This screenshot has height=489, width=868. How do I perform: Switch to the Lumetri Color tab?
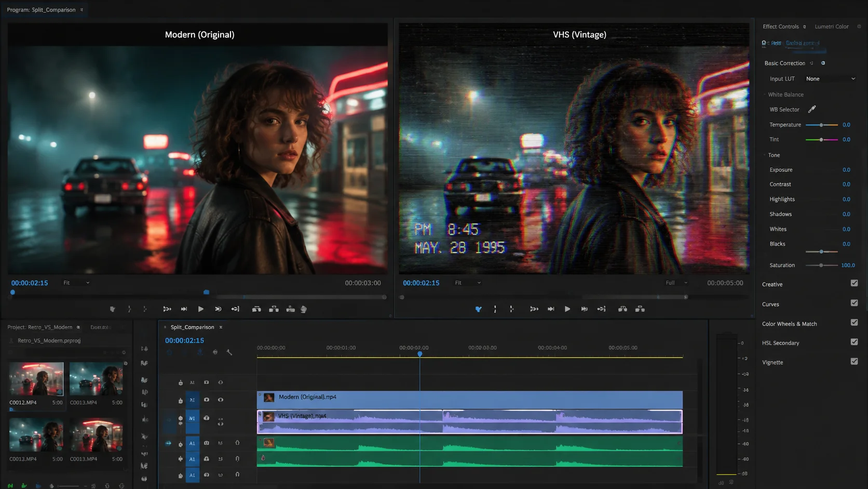tap(832, 27)
